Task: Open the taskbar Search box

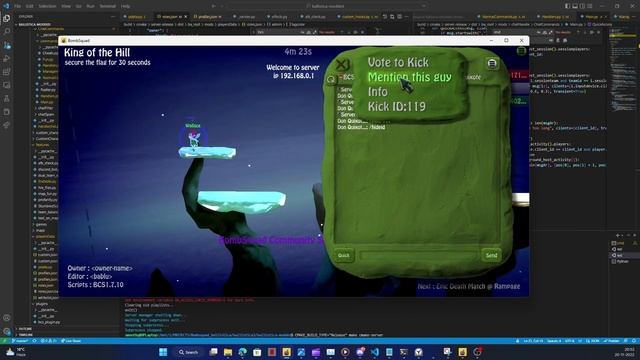Action: 189,352
